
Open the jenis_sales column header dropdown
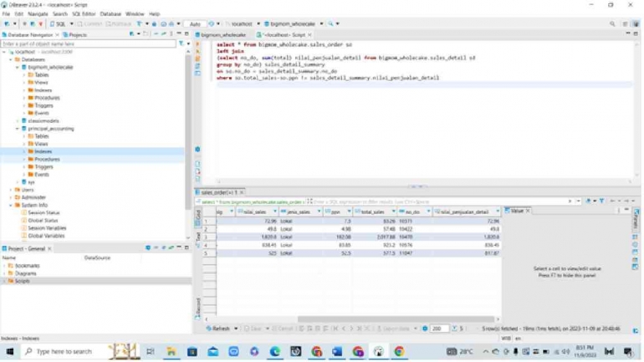tap(319, 212)
